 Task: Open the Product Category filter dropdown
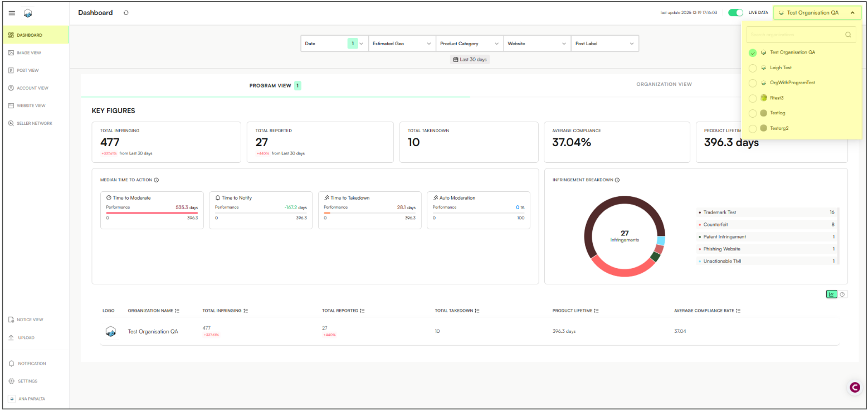point(470,43)
